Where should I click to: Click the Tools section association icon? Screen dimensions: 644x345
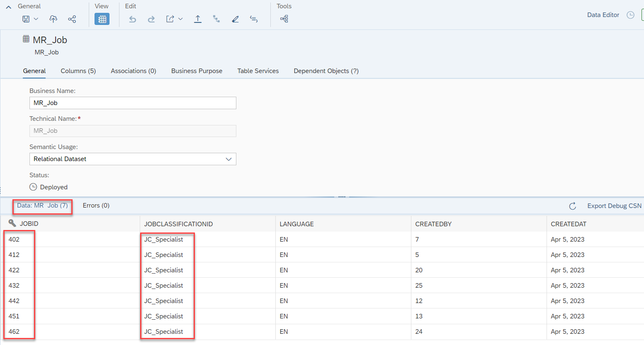[284, 19]
